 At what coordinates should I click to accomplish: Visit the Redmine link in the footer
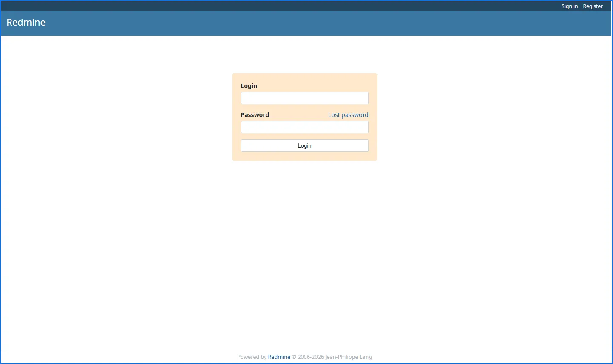coord(279,357)
